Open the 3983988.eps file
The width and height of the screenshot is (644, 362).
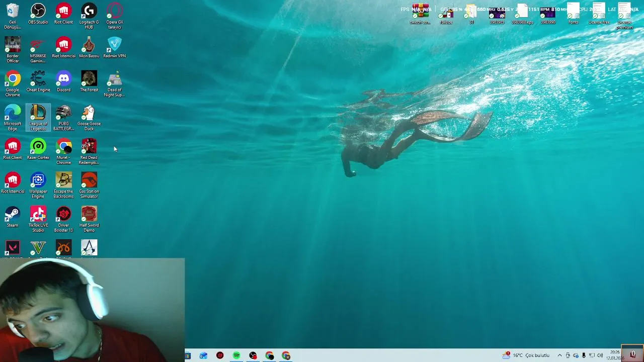coord(522,14)
